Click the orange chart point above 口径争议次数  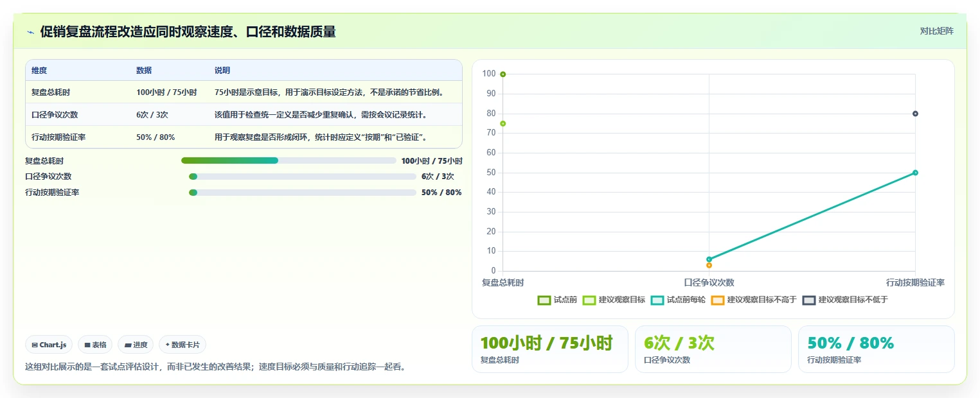[709, 265]
